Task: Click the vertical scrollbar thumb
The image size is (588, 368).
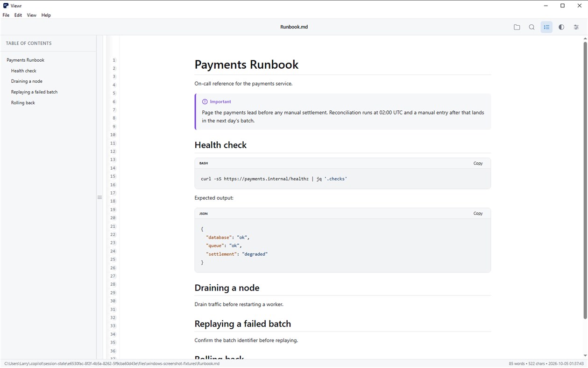Action: pos(585,180)
